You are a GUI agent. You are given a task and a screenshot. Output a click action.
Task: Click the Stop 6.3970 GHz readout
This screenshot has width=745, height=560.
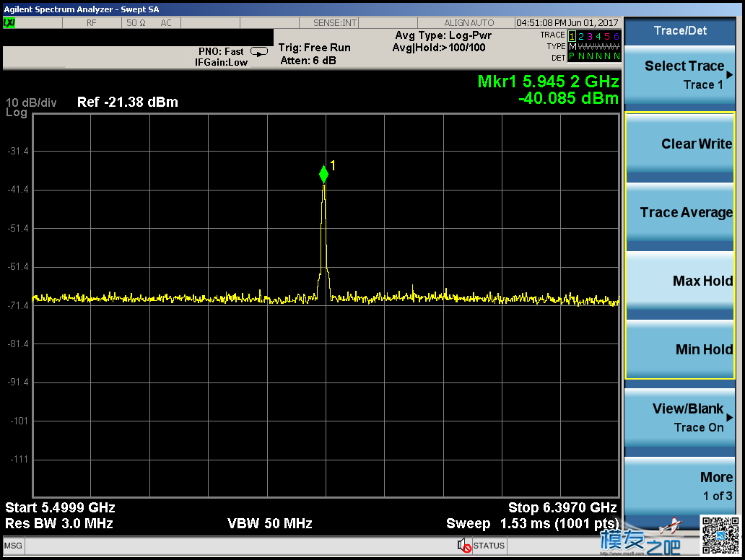click(x=562, y=508)
